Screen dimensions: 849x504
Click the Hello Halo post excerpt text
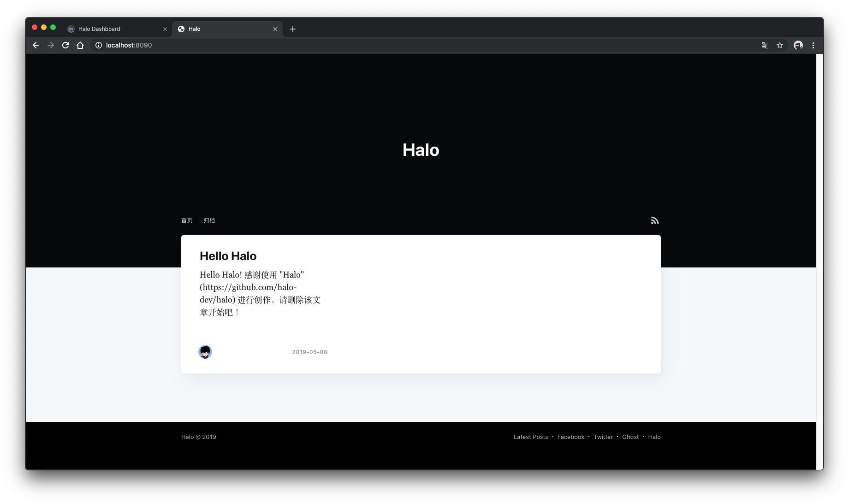click(x=260, y=293)
